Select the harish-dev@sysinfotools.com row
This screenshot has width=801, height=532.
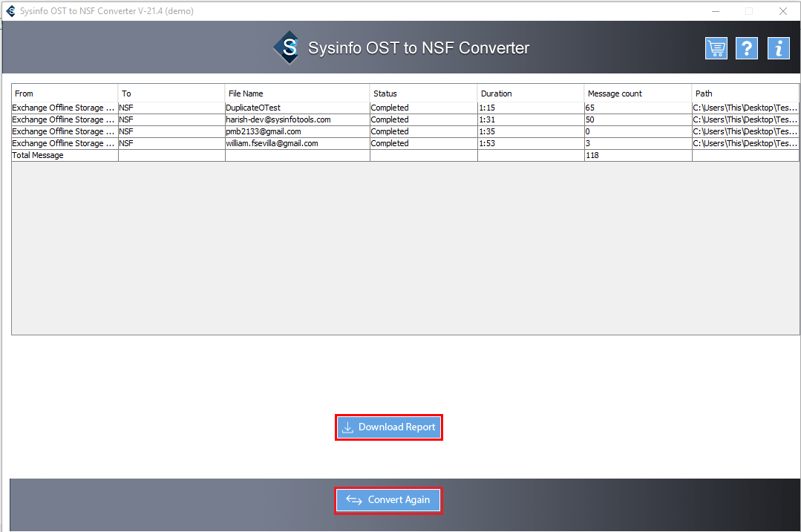[x=278, y=120]
